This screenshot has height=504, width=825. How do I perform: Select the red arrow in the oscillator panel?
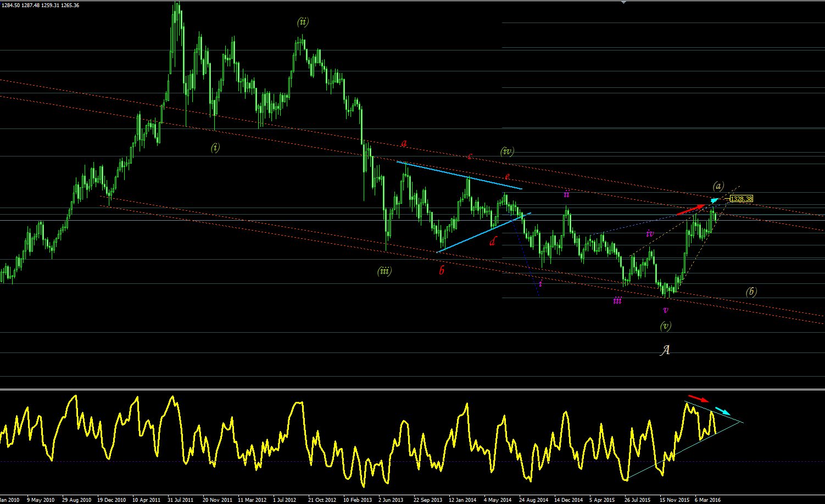699,398
